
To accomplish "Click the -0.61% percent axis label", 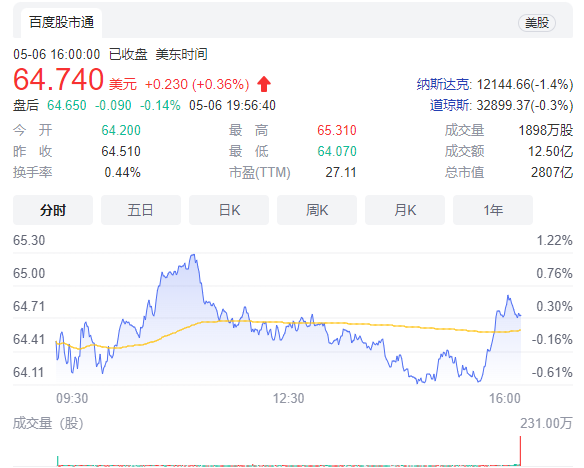I will coord(552,372).
